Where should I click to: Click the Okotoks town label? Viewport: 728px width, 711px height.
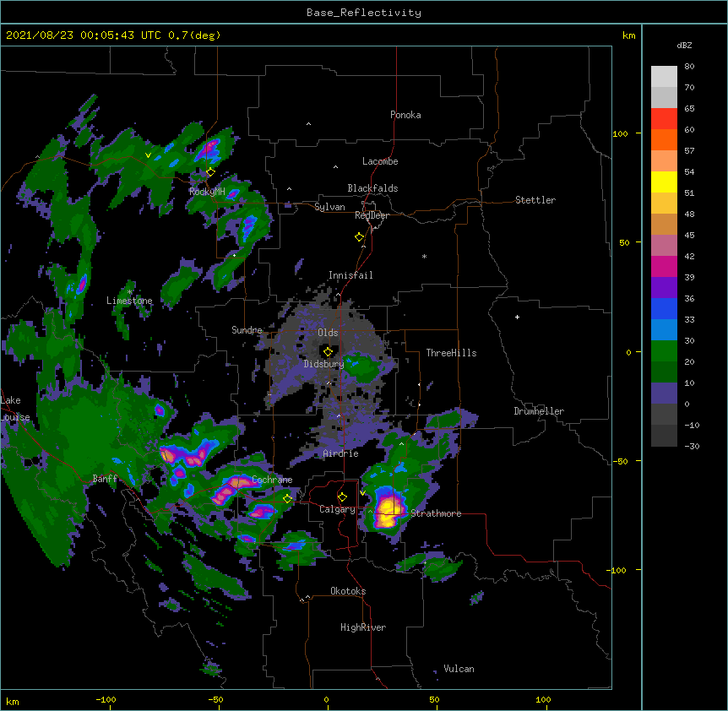click(x=348, y=591)
